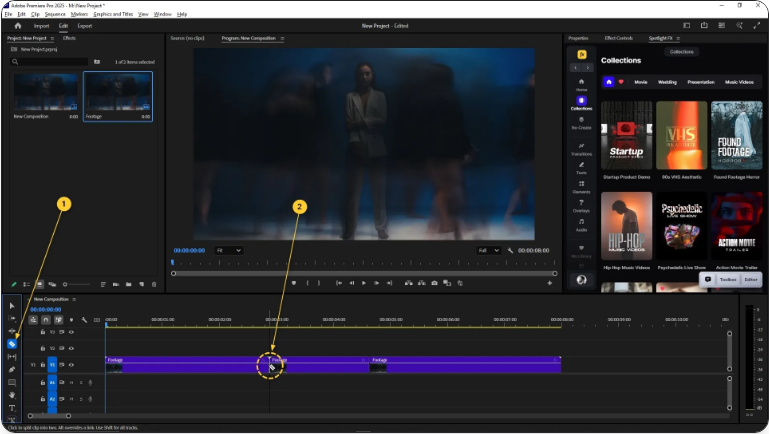Viewport: 769px width, 434px height.
Task: Open the Sequence menu
Action: pyautogui.click(x=53, y=14)
